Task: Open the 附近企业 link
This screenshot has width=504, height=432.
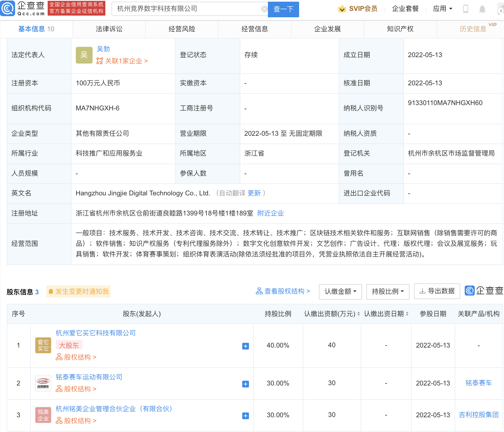Action: pos(270,213)
